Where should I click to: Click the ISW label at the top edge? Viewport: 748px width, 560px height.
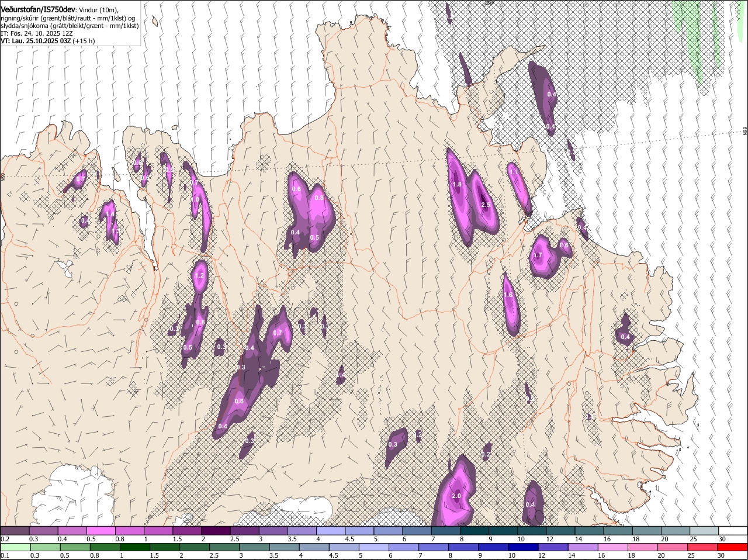(x=489, y=3)
